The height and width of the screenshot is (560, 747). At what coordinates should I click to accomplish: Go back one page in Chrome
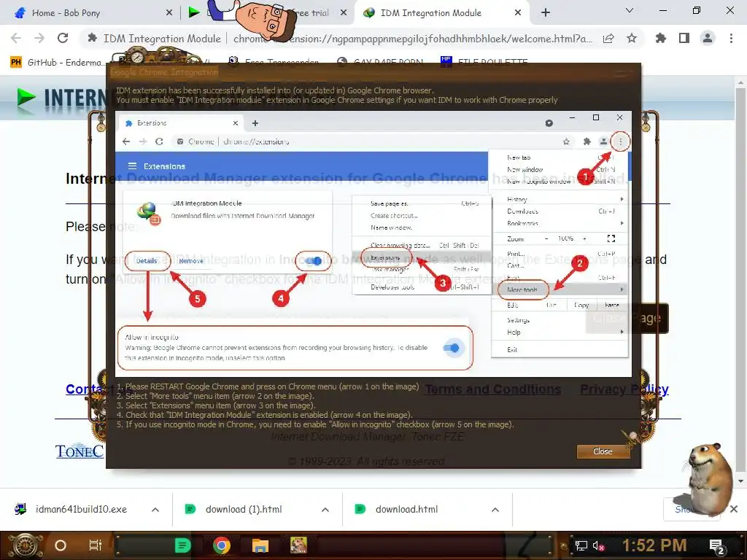pos(16,38)
